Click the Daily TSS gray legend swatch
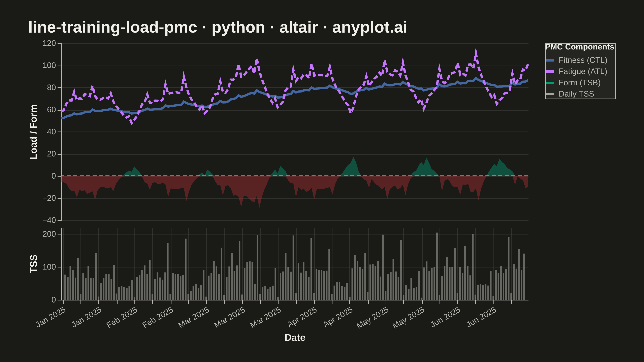644x362 pixels. (550, 94)
